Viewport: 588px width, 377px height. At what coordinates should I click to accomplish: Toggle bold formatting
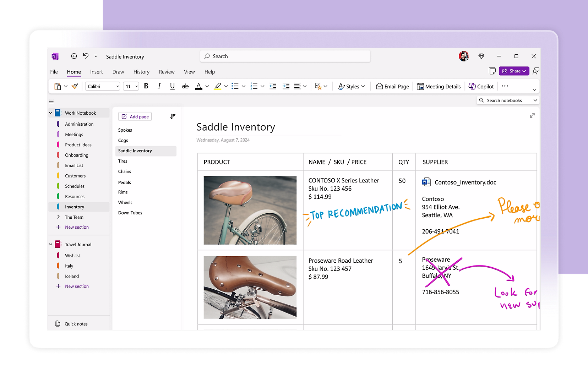[x=146, y=86]
